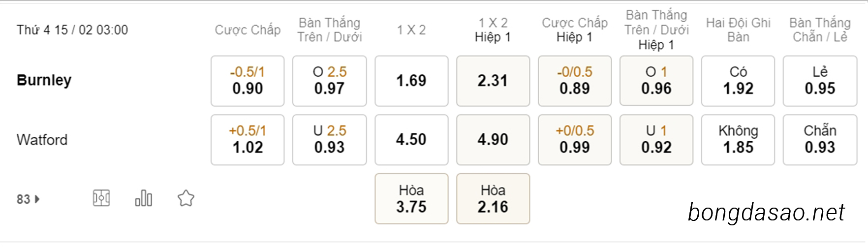
Task: Open the match field lineup icon
Action: 101,198
